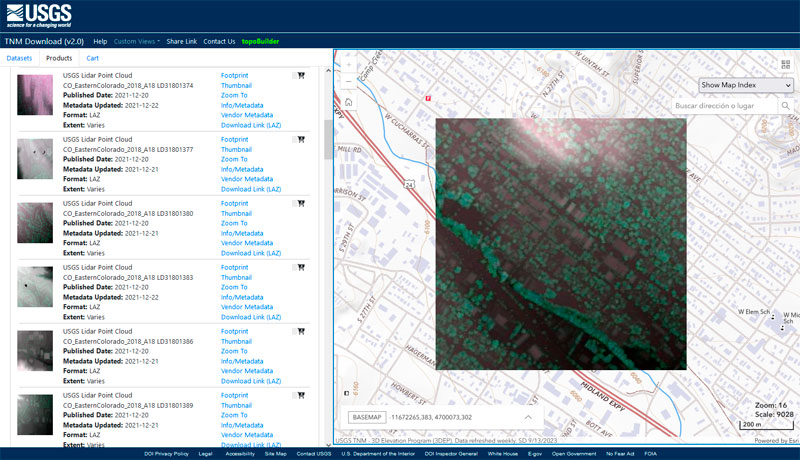The width and height of the screenshot is (800, 460).
Task: Open Contact Us in the toolbar
Action: pyautogui.click(x=219, y=41)
